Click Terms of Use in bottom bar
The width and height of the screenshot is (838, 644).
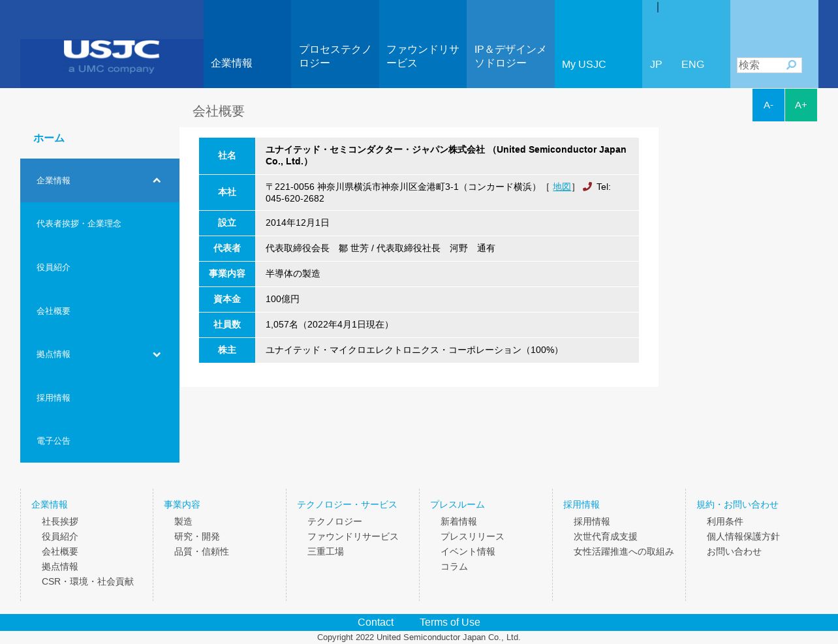point(450,622)
